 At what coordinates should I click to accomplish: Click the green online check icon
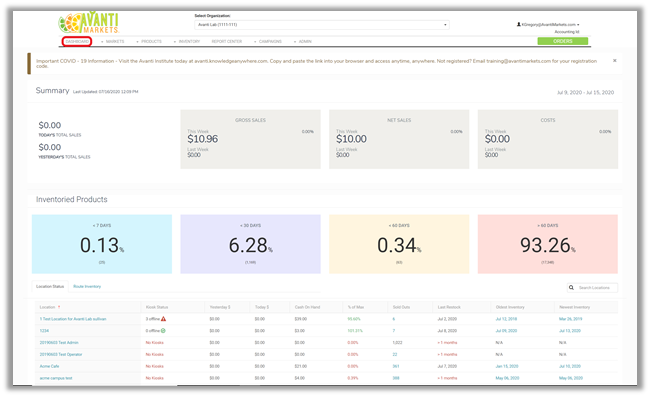click(163, 331)
